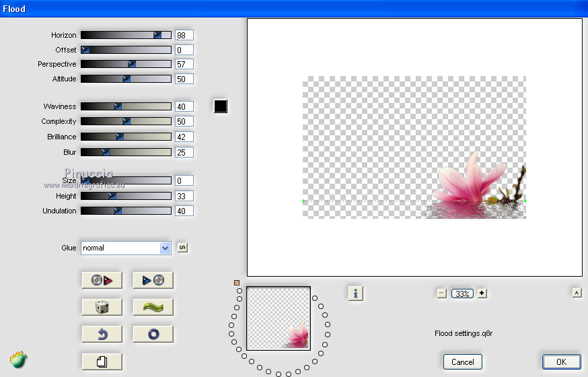Image resolution: width=588 pixels, height=377 pixels.
Task: Click the Offset slider track
Action: [126, 50]
